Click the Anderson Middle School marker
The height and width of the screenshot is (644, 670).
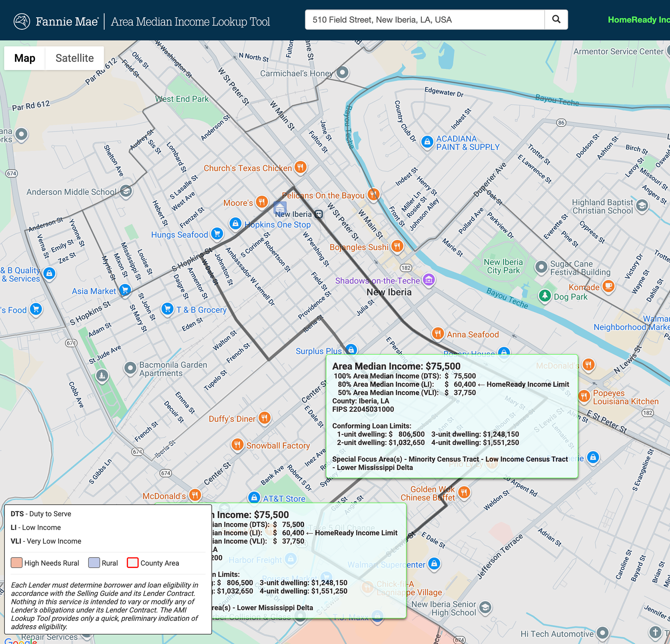(126, 192)
